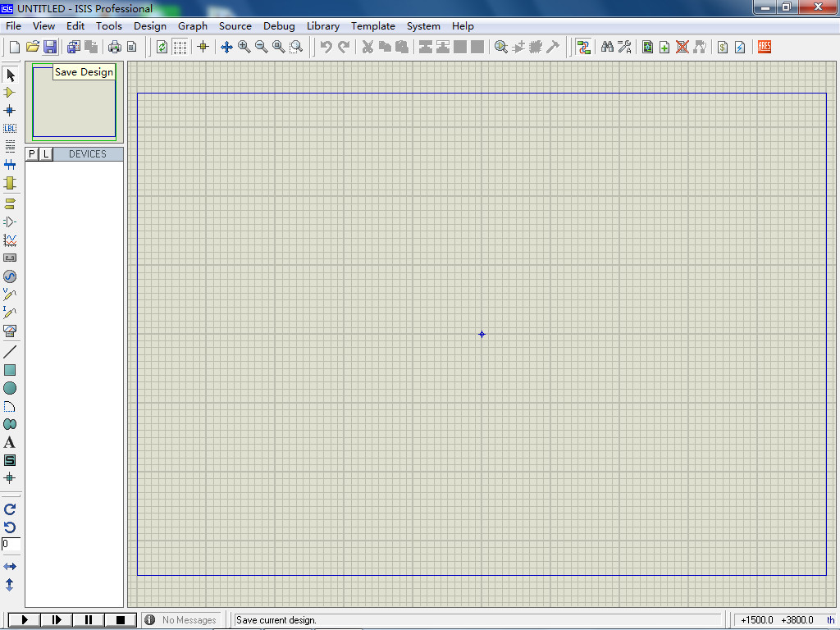Screen dimensions: 840x630
Task: Select the 2D circle graphics tool
Action: coord(10,388)
